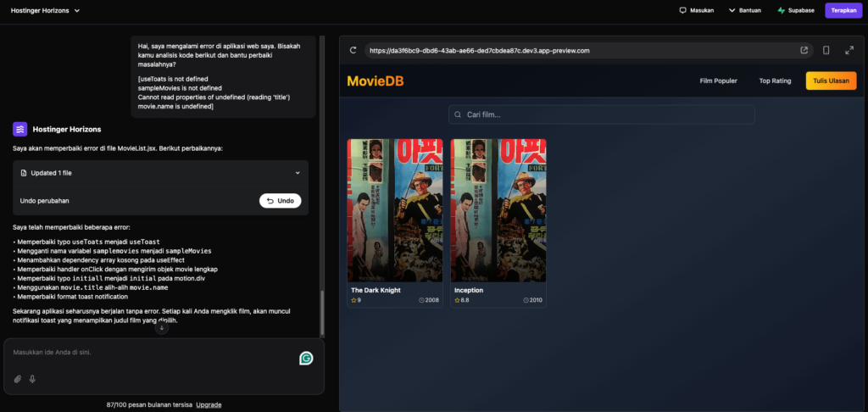The width and height of the screenshot is (868, 412).
Task: Click the star rating 9 of Dark Knight
Action: coord(356,300)
